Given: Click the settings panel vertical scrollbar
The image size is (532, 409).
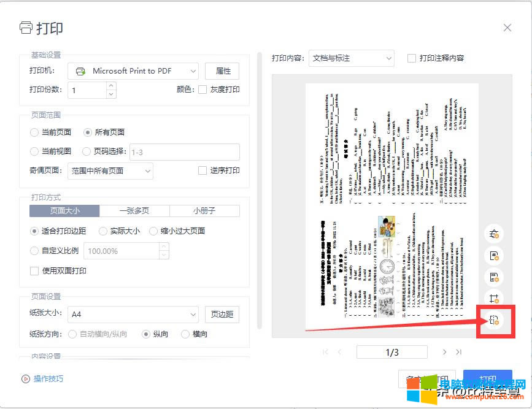Looking at the screenshot, I should (260, 190).
